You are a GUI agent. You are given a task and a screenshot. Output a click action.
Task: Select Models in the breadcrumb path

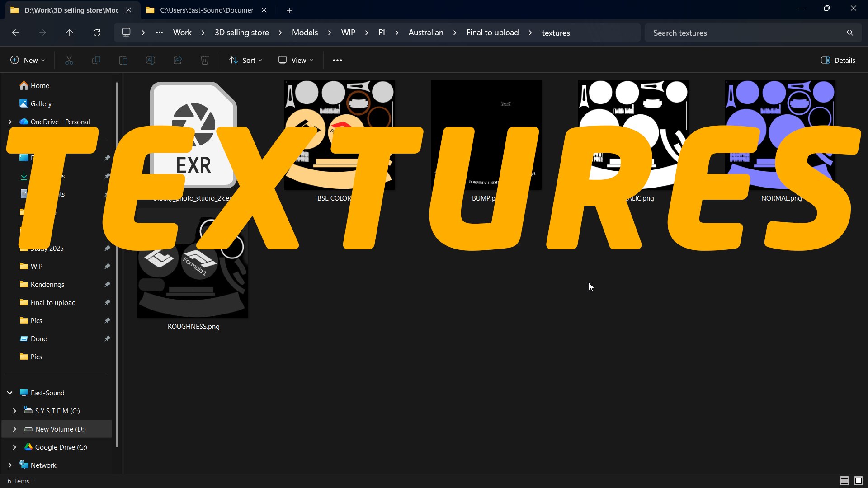(x=305, y=33)
